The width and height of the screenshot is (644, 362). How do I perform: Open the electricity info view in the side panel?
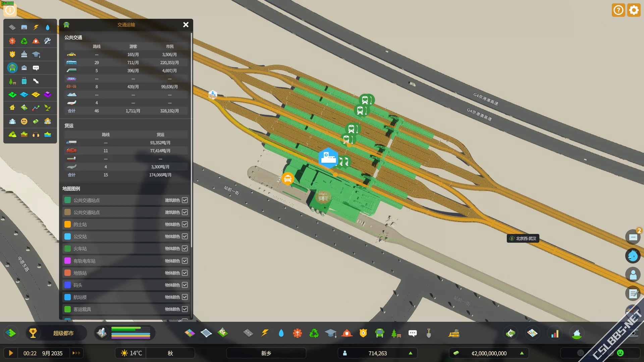[36, 27]
